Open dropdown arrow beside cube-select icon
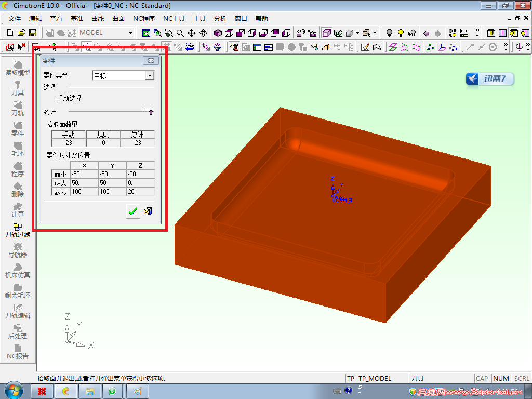This screenshot has height=399, width=532. [x=375, y=33]
